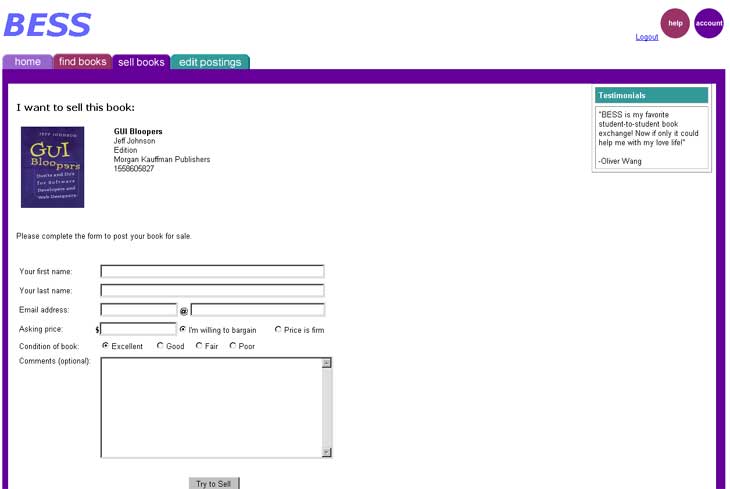The image size is (730, 489).
Task: Go to the home tab
Action: [27, 61]
